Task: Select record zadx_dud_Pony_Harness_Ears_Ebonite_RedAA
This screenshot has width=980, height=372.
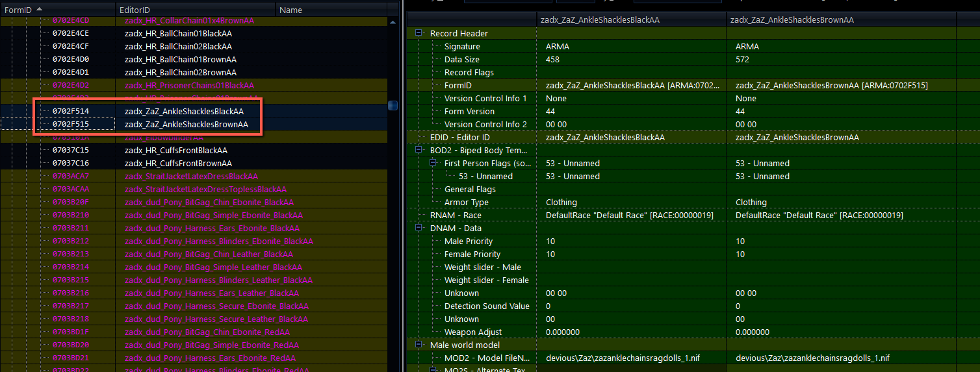Action: [x=210, y=358]
